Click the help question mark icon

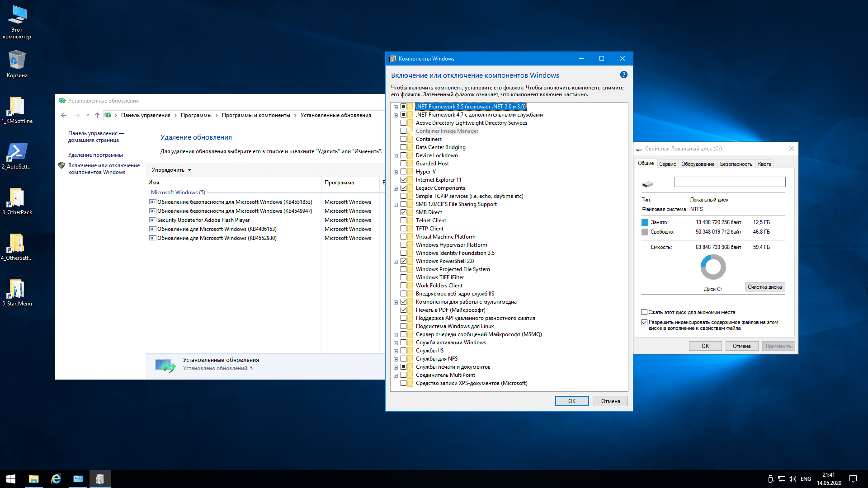click(623, 75)
